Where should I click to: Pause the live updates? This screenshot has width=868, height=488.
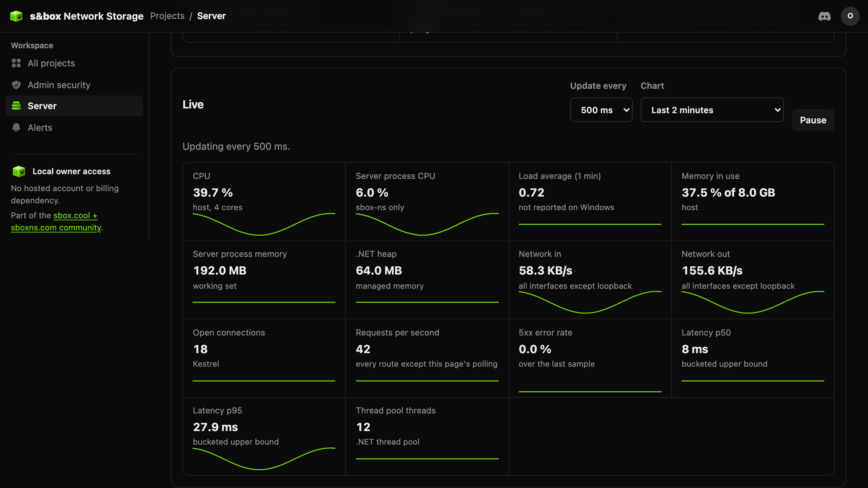coord(813,120)
